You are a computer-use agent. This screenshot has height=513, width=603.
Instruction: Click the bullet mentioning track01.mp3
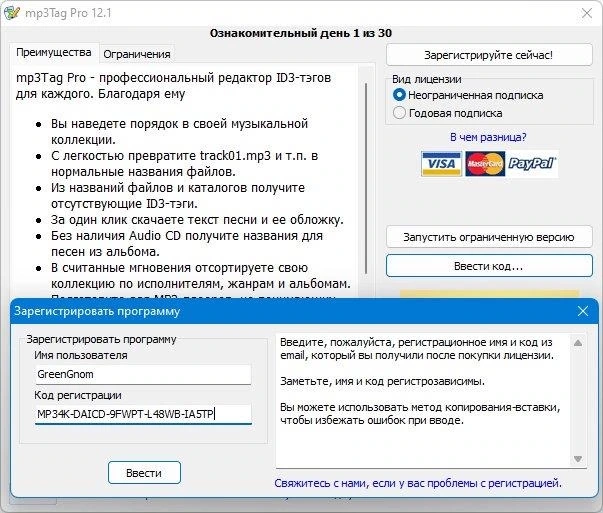click(185, 163)
